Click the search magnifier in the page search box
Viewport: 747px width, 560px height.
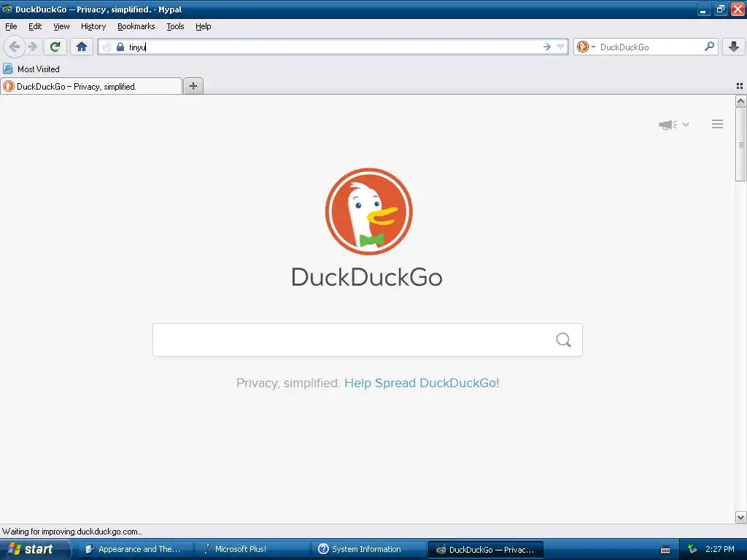(x=564, y=340)
